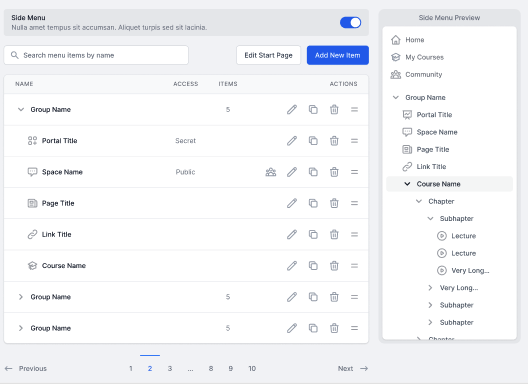The height and width of the screenshot is (384, 528).
Task: Duplicate the Portal Title row
Action: tap(313, 141)
